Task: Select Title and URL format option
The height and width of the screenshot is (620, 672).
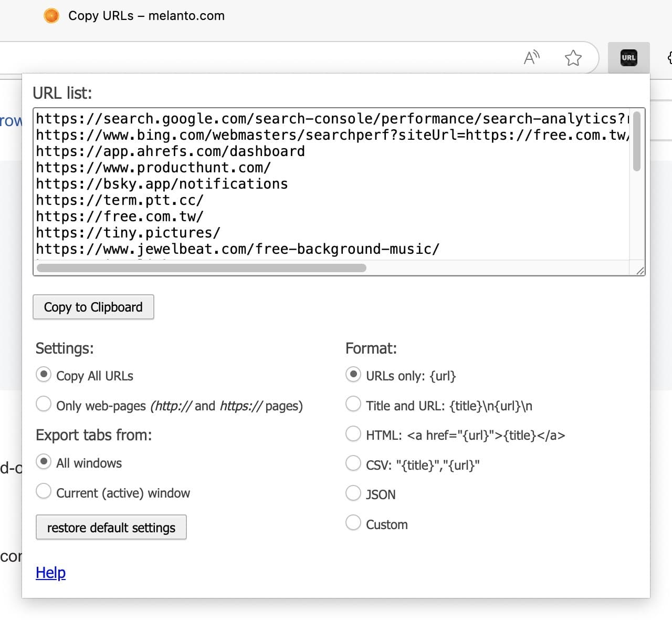Action: coord(353,404)
